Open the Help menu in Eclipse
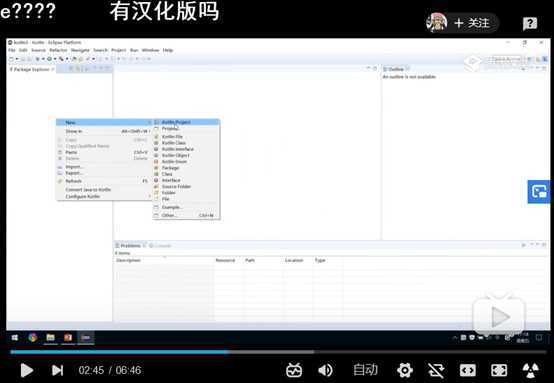 coord(168,50)
